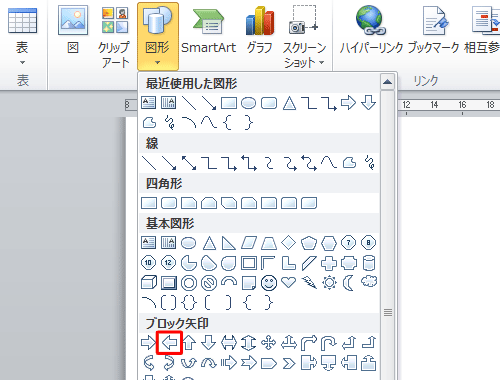
Task: Select the Trapezoid basic shape
Action: pyautogui.click(x=269, y=243)
